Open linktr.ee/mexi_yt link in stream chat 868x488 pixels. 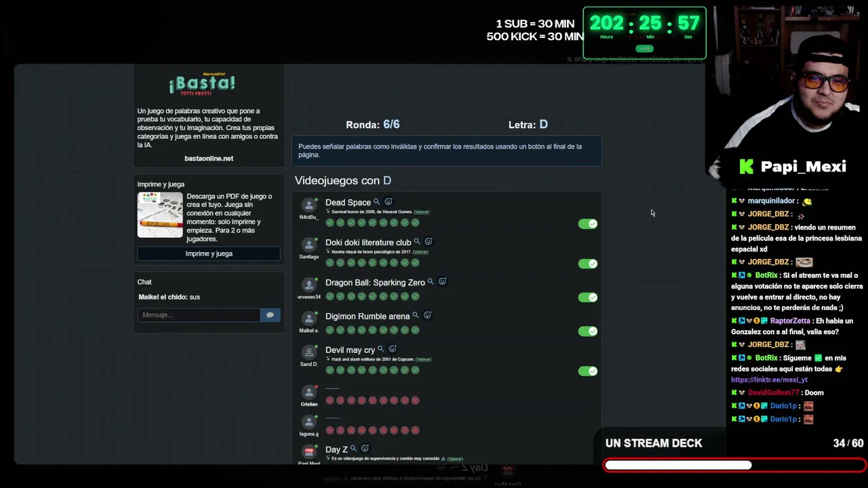point(769,380)
